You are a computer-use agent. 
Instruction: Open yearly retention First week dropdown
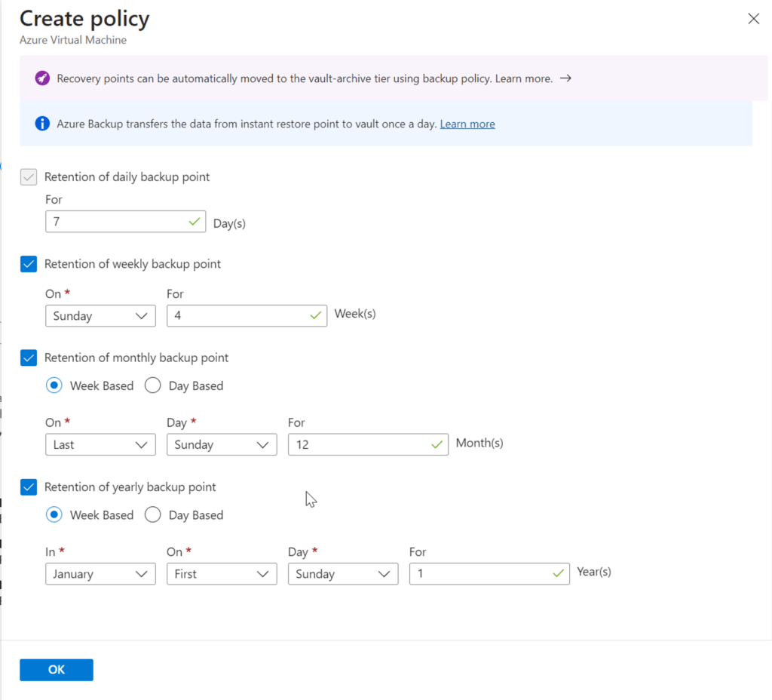(222, 574)
